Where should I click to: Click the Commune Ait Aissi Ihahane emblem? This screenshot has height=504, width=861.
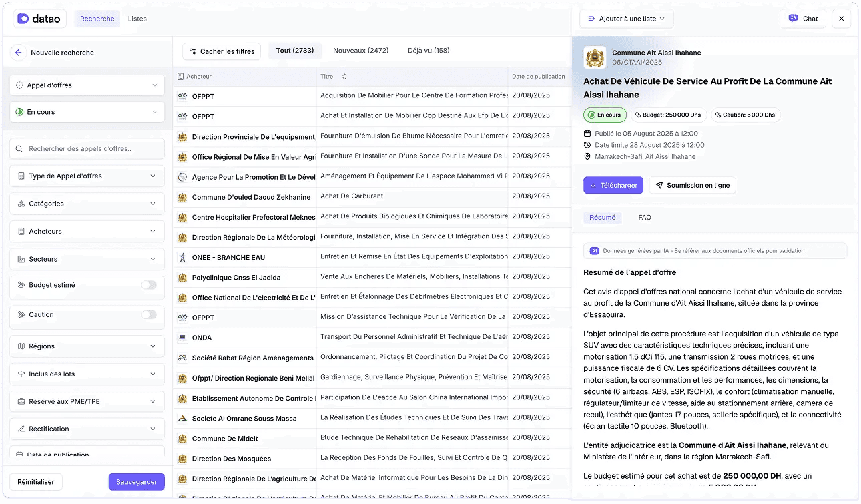point(595,57)
